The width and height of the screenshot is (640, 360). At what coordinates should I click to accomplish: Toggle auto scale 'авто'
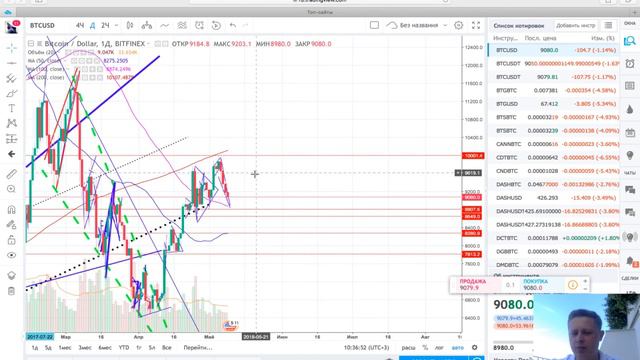[458, 348]
